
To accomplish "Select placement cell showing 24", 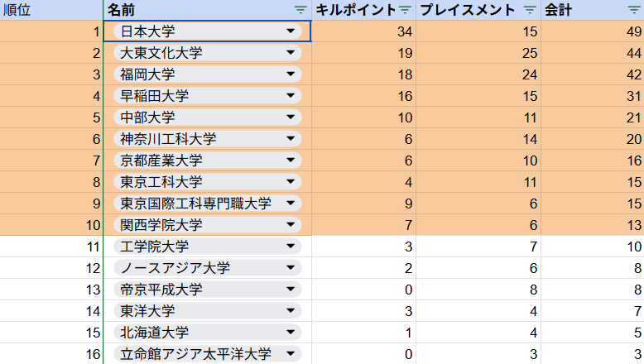I will (x=478, y=74).
